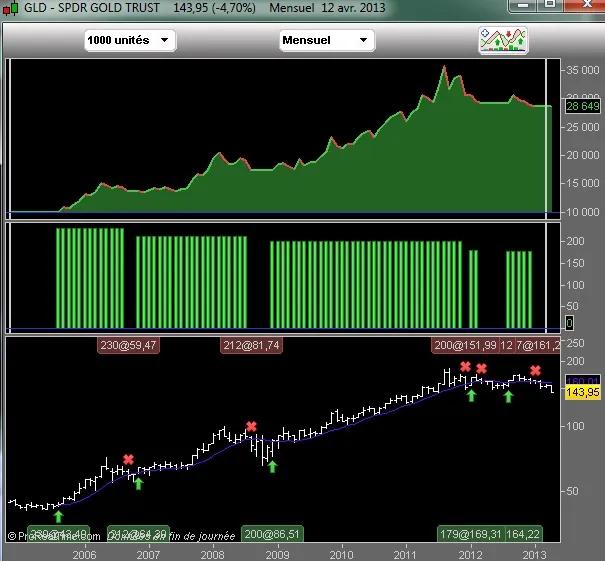605x561 pixels.
Task: Select the green buy arrow at 2012
Action: pyautogui.click(x=471, y=395)
